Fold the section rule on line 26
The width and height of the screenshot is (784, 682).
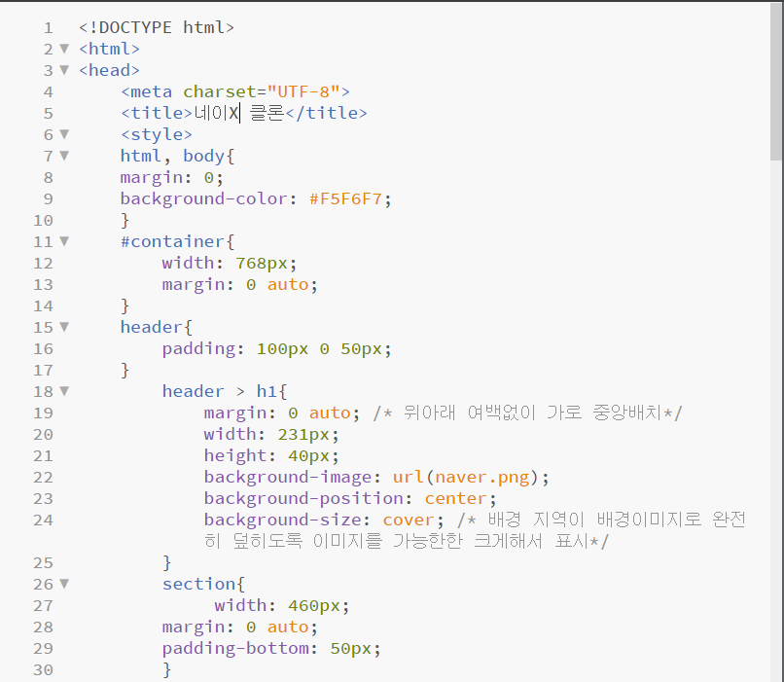pos(64,584)
